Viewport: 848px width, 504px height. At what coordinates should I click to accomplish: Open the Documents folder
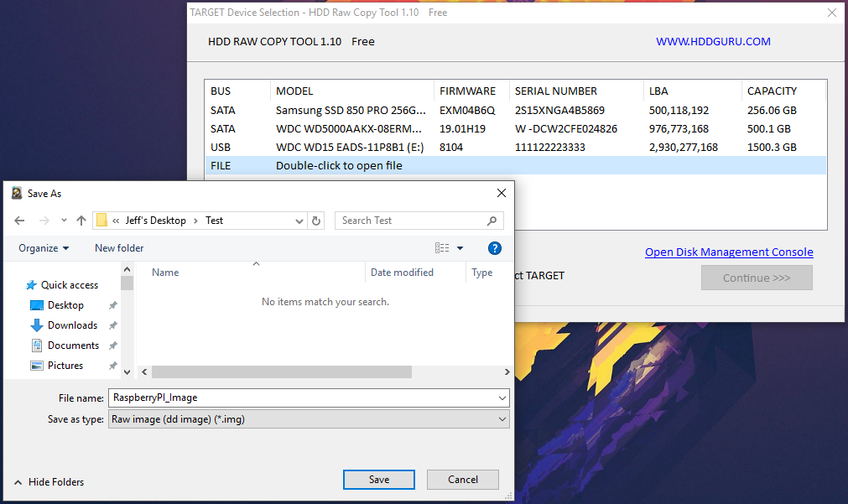pos(73,345)
